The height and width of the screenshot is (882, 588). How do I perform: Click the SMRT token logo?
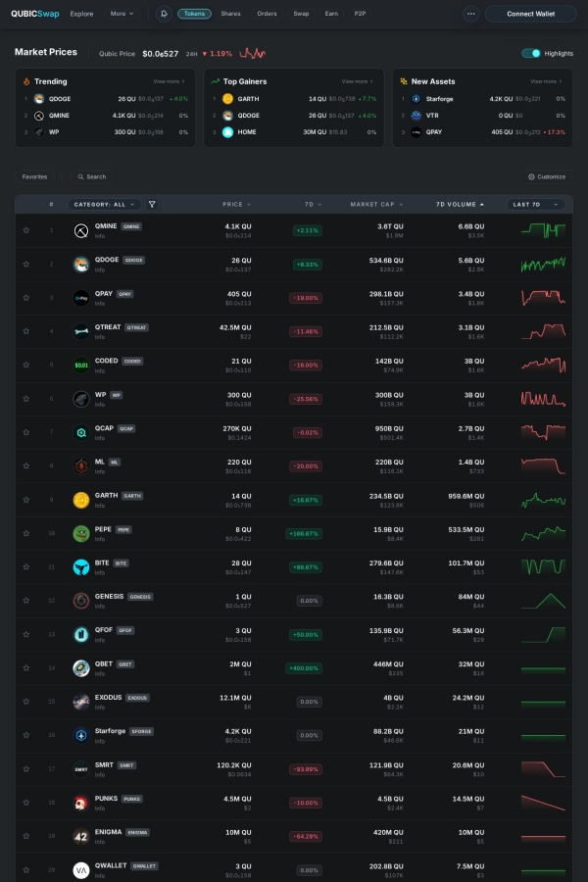(81, 769)
